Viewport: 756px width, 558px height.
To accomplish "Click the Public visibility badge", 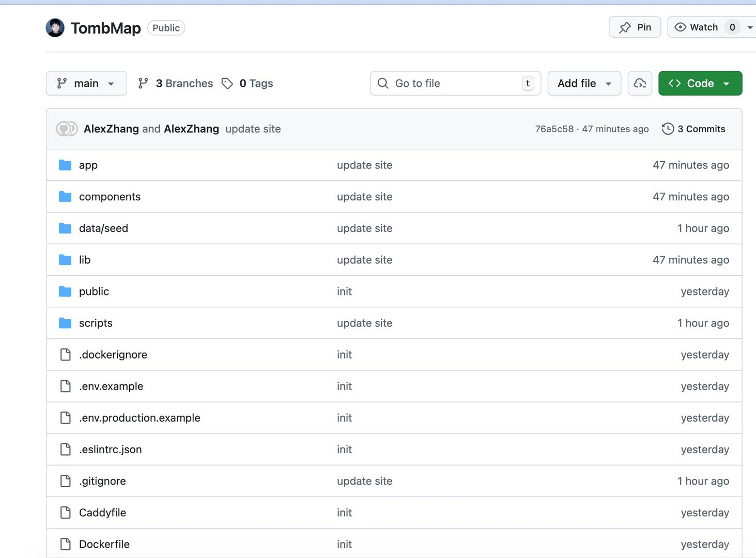I will pos(166,28).
